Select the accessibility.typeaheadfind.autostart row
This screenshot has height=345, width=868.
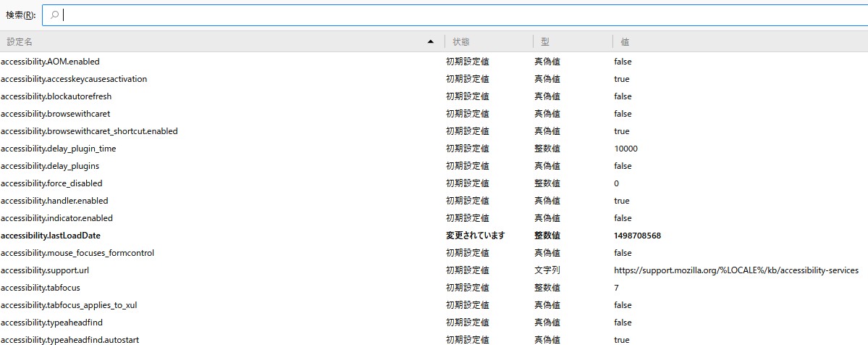70,340
